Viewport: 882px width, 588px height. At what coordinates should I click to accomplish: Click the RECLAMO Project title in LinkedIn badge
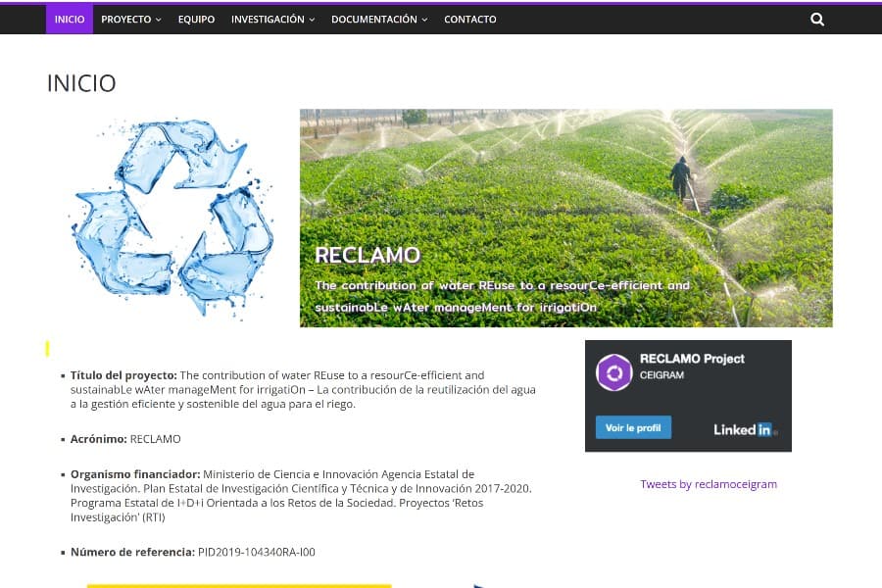click(692, 359)
